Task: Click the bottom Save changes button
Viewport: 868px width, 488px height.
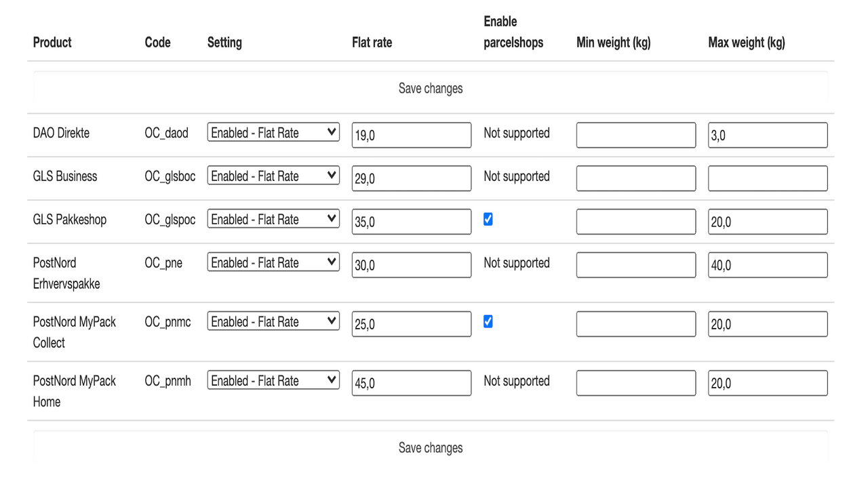Action: [431, 447]
